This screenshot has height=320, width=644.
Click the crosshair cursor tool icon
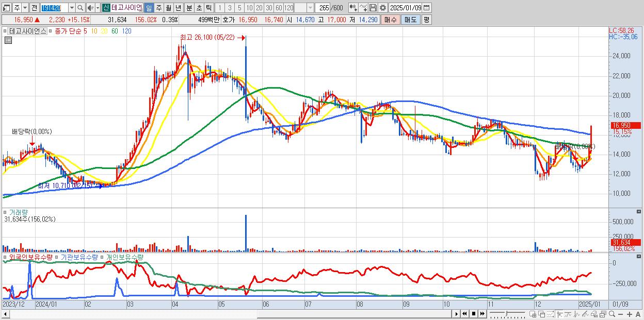tap(560, 314)
